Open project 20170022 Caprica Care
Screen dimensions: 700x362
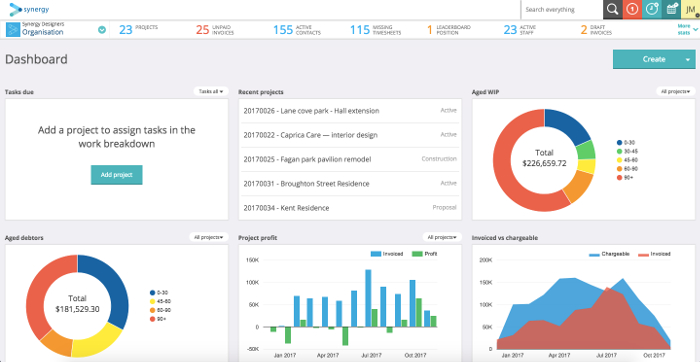point(350,135)
